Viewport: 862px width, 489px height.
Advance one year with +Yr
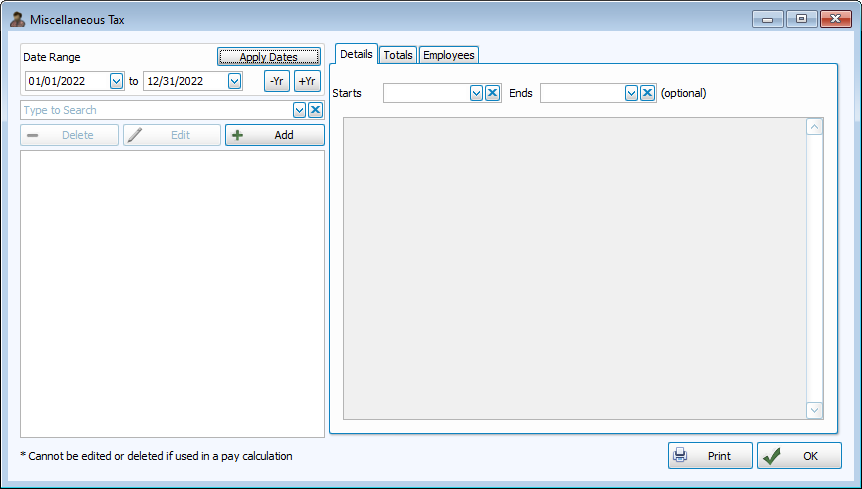(x=307, y=81)
